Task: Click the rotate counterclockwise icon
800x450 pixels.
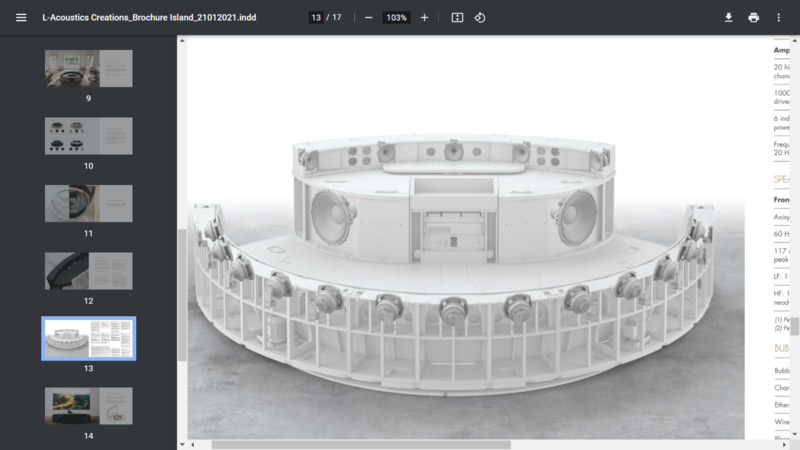Action: pyautogui.click(x=480, y=18)
